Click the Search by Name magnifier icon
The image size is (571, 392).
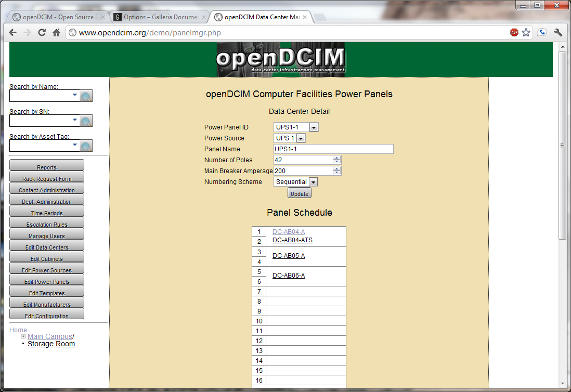[x=86, y=96]
